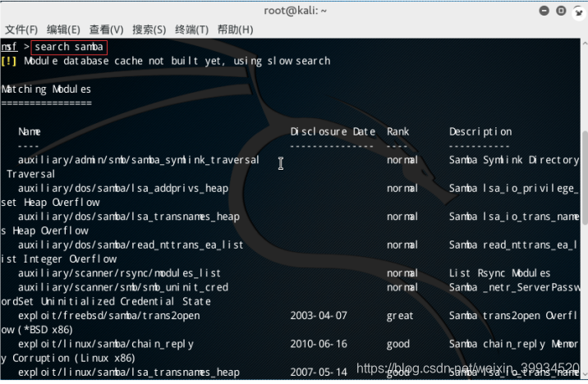Viewport: 588px width, 384px height.
Task: Click exploit/freebsd/samba/trans2open module name
Action: tap(108, 316)
